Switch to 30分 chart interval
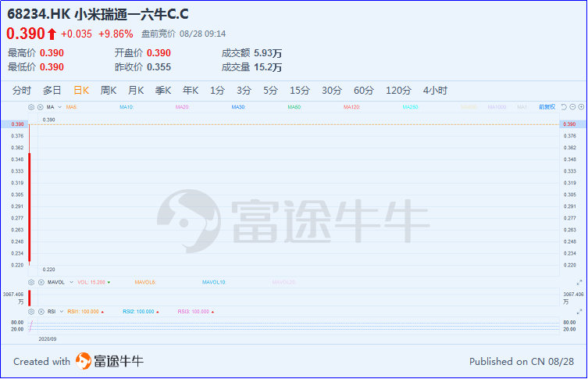Viewport: 588px width, 379px height. [332, 91]
